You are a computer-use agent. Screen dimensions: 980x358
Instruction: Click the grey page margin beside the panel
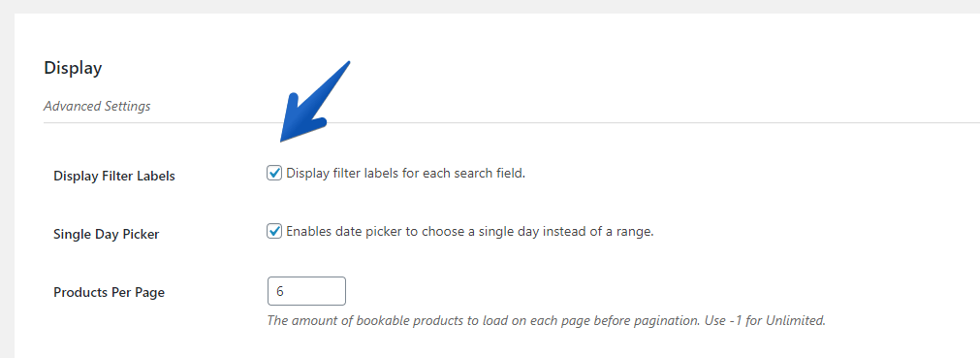pyautogui.click(x=7, y=188)
